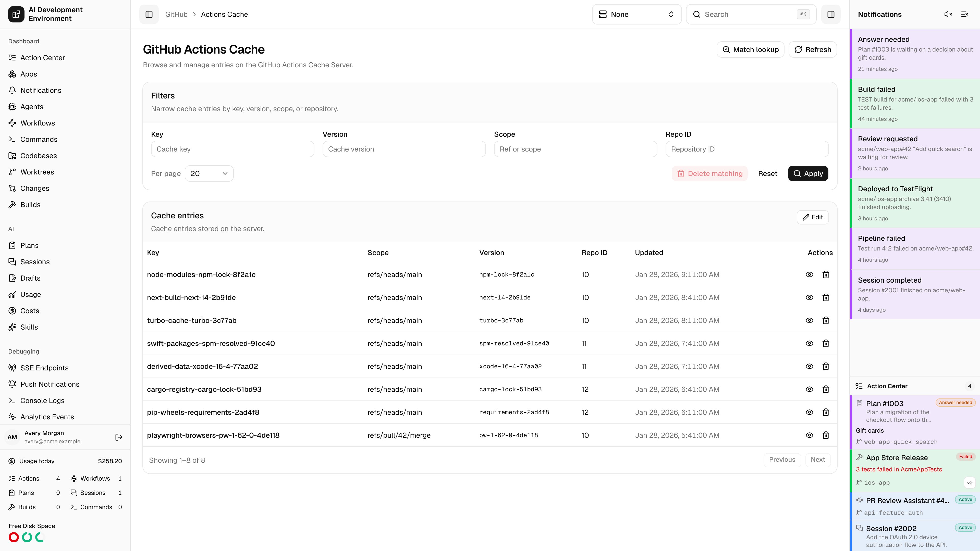Open the Per page 20 dropdown
This screenshot has height=551, width=980.
pos(209,173)
